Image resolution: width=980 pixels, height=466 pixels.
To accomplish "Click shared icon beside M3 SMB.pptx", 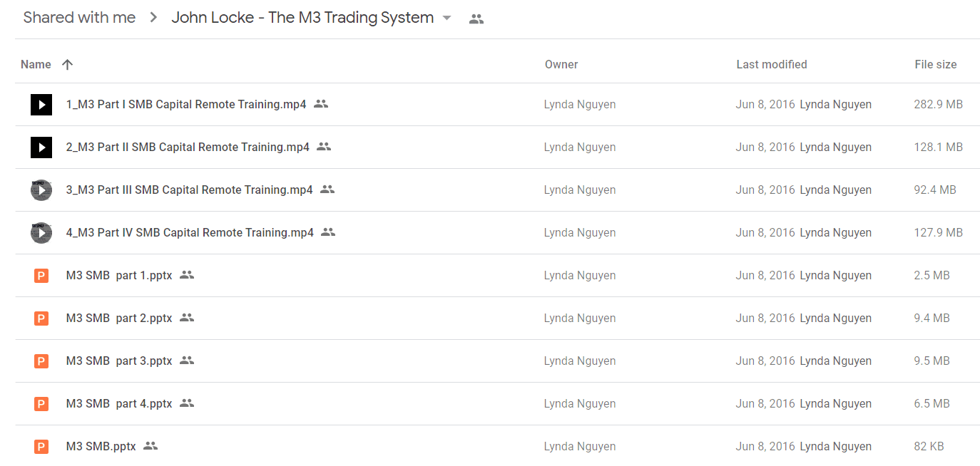I will click(150, 446).
